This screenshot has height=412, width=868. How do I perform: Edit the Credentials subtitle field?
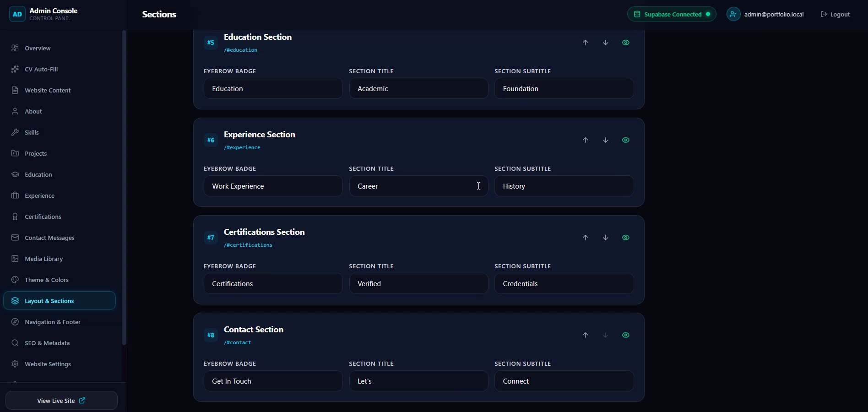click(x=564, y=283)
